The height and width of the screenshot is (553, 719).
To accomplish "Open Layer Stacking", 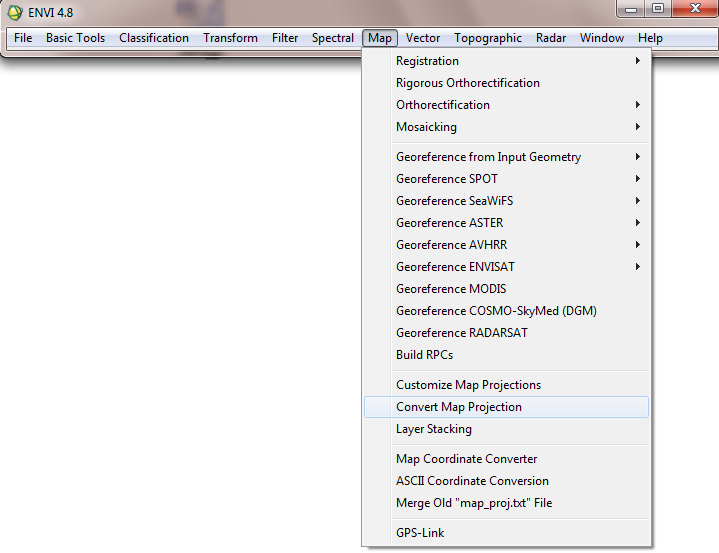I will point(506,429).
